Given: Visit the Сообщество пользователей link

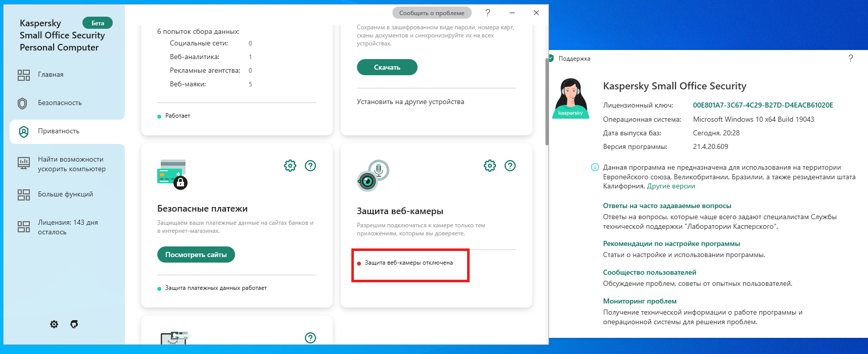Looking at the screenshot, I should point(650,272).
